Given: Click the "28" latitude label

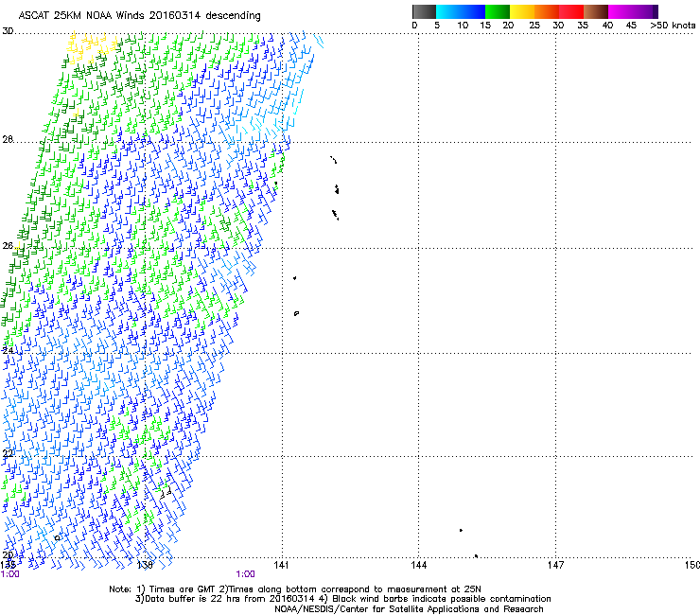Looking at the screenshot, I should tap(8, 140).
